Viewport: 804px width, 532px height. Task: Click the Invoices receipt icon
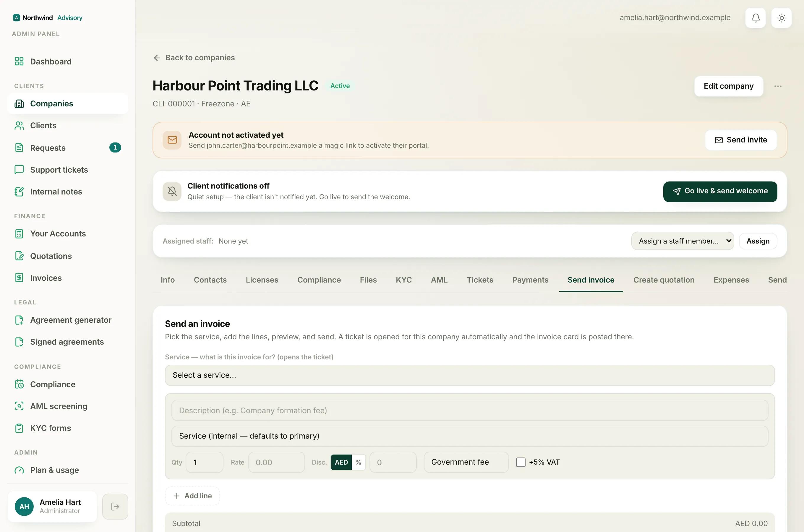19,278
